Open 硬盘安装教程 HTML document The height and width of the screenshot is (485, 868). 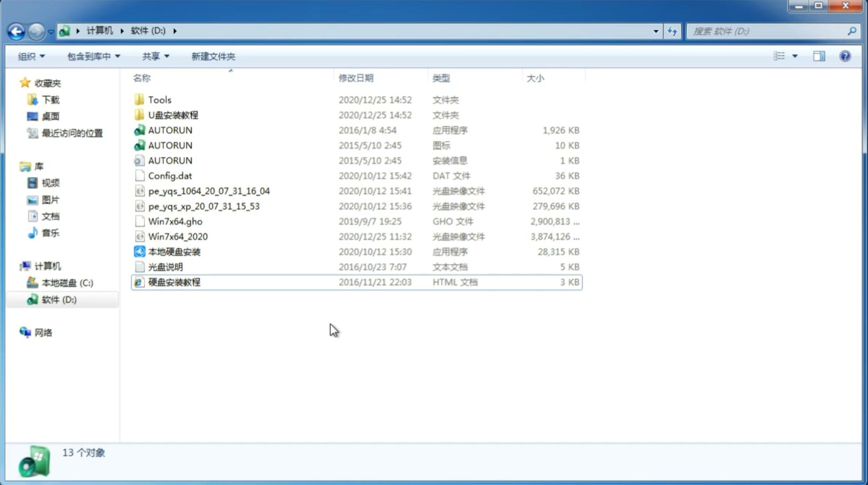[x=174, y=282]
